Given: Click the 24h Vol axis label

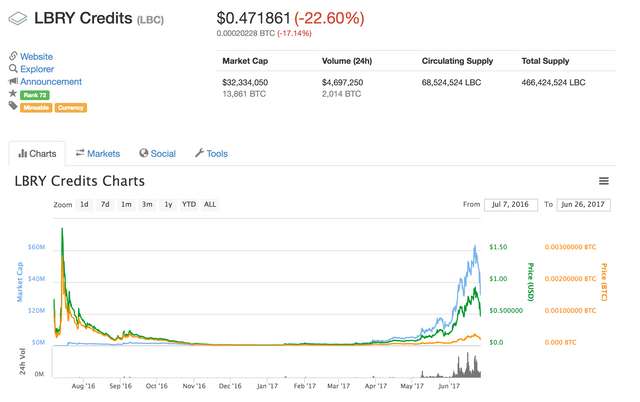Looking at the screenshot, I should [x=22, y=361].
